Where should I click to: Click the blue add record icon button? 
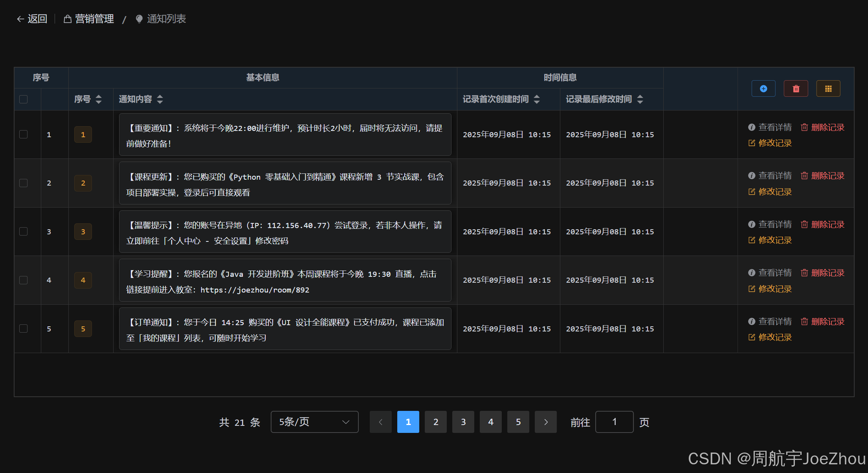763,88
